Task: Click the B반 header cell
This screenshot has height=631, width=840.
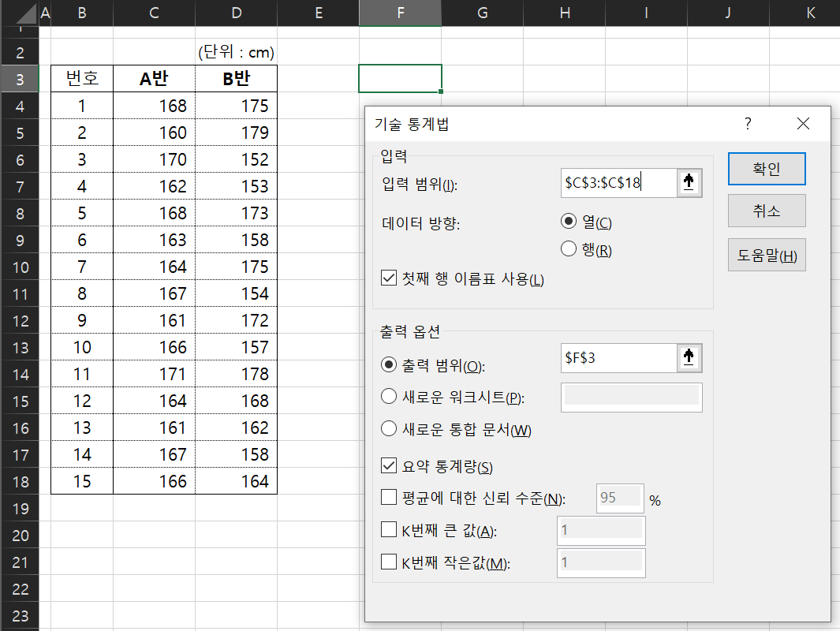Action: [236, 78]
